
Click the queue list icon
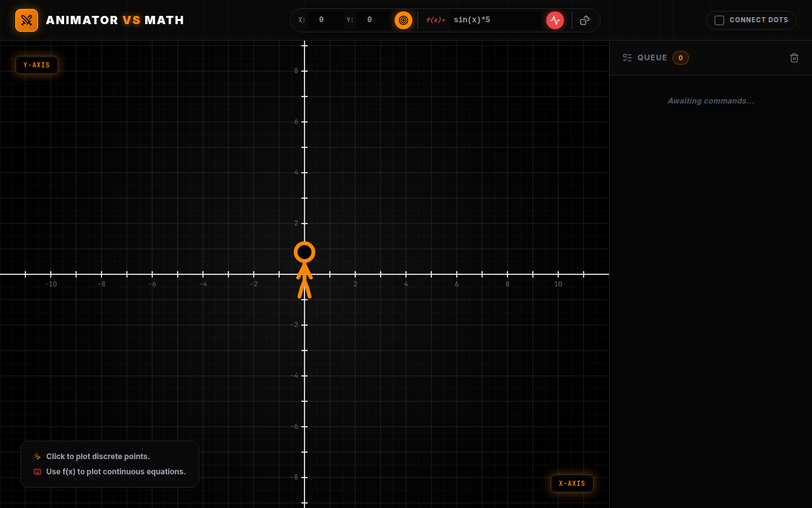tap(627, 58)
